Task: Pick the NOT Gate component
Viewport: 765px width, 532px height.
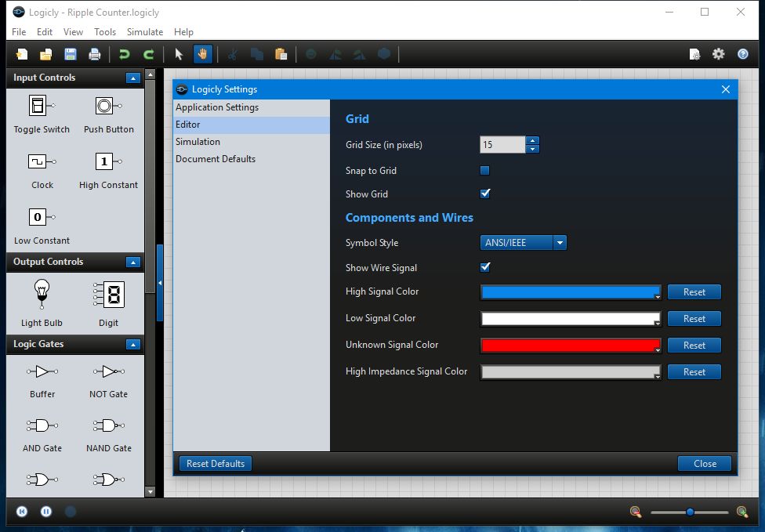Action: (108, 382)
